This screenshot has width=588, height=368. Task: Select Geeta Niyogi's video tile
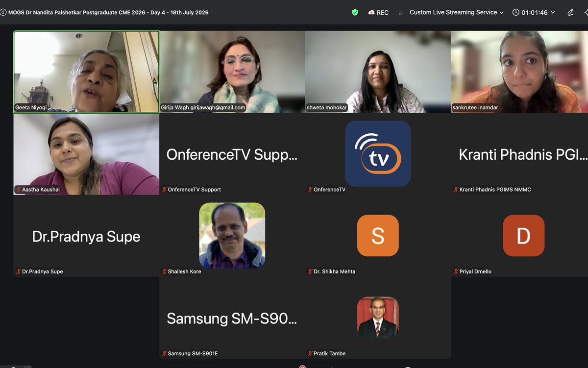click(86, 72)
